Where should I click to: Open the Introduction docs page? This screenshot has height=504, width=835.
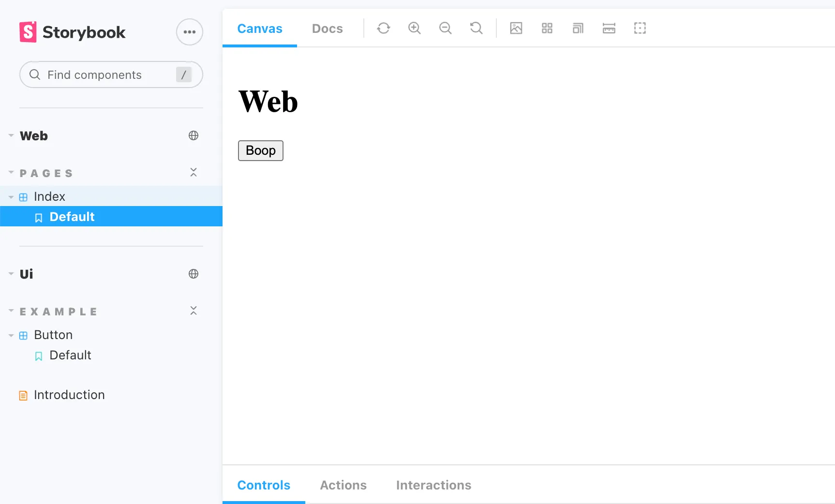69,395
